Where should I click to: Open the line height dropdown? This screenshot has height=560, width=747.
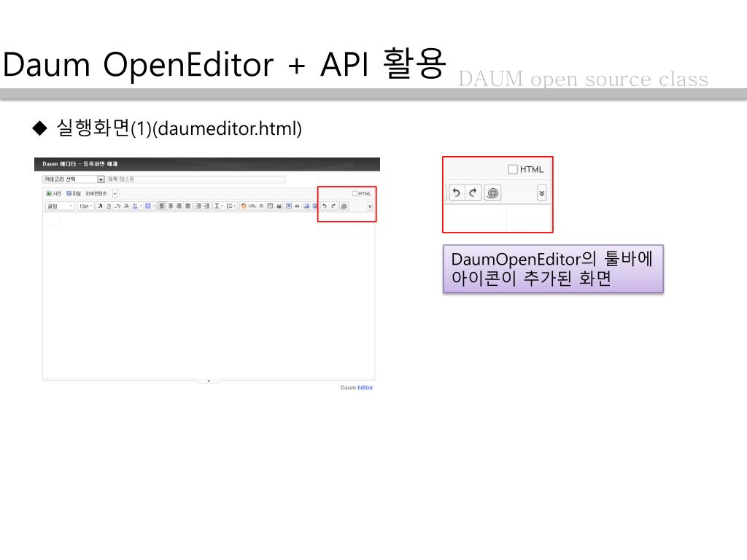click(218, 206)
